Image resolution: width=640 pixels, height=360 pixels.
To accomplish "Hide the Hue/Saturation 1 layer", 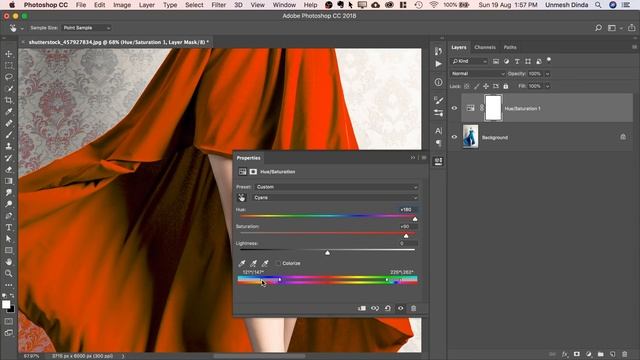I will point(454,108).
